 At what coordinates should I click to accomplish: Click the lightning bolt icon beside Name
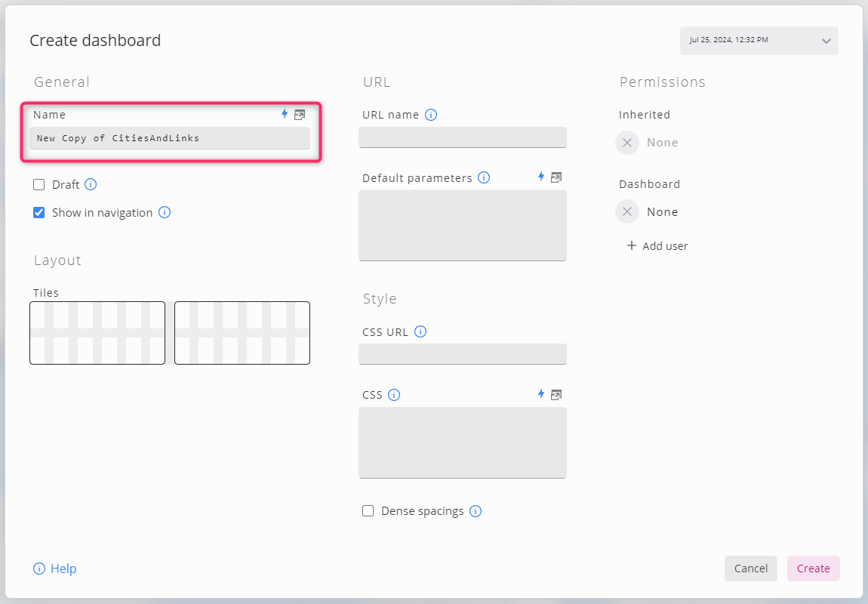(x=285, y=114)
